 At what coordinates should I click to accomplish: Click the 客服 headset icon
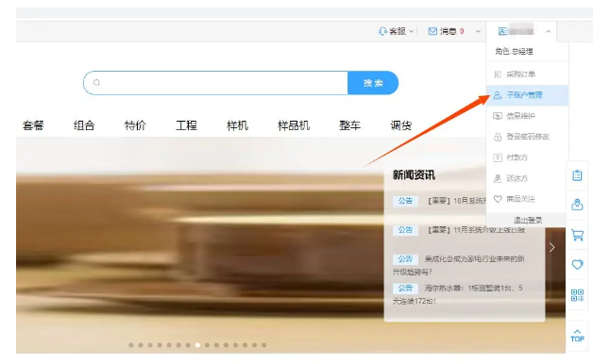point(382,31)
